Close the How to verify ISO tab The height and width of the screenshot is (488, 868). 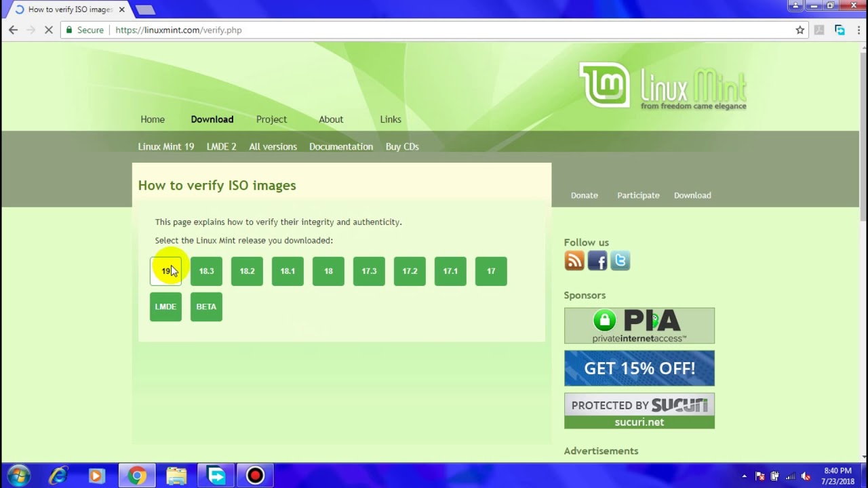(122, 9)
